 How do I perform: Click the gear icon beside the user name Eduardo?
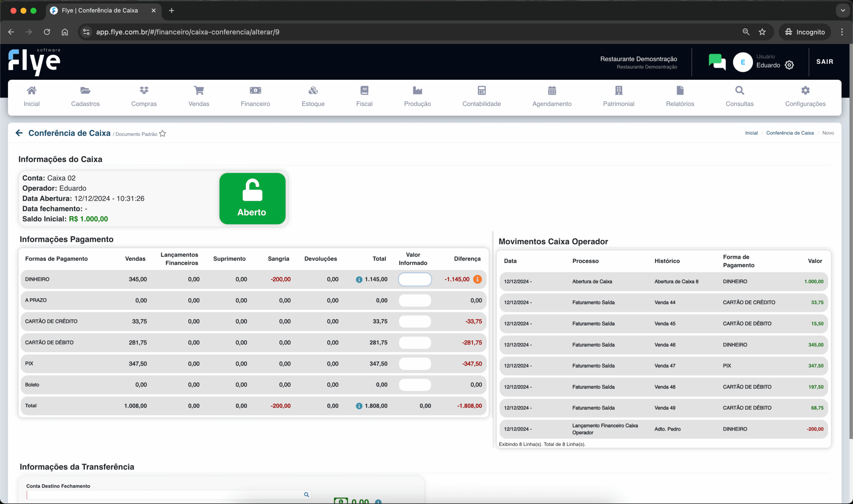click(x=789, y=65)
